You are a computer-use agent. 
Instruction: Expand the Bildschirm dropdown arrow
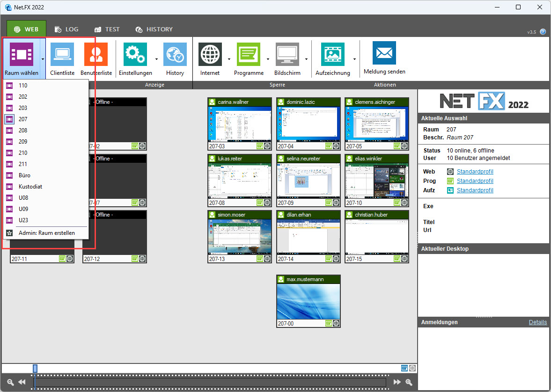pyautogui.click(x=307, y=59)
